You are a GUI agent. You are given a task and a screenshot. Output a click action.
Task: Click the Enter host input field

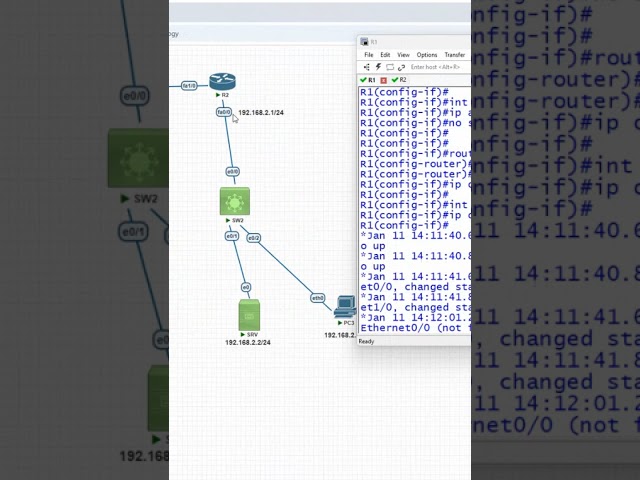pyautogui.click(x=438, y=67)
